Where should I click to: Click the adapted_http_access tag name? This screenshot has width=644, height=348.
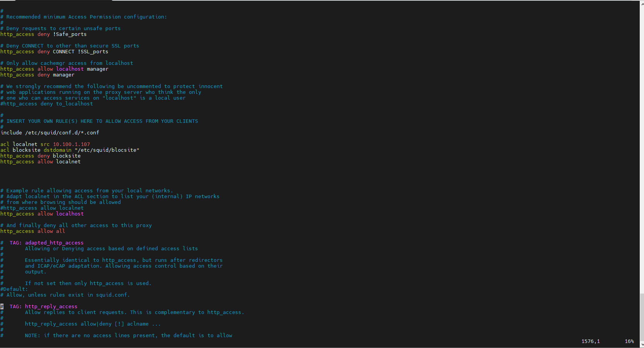54,243
